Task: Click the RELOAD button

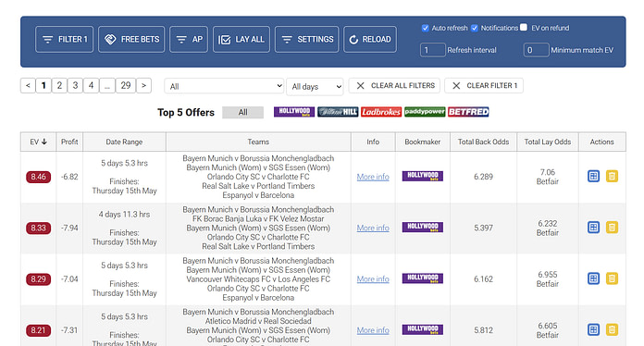Action: (370, 40)
